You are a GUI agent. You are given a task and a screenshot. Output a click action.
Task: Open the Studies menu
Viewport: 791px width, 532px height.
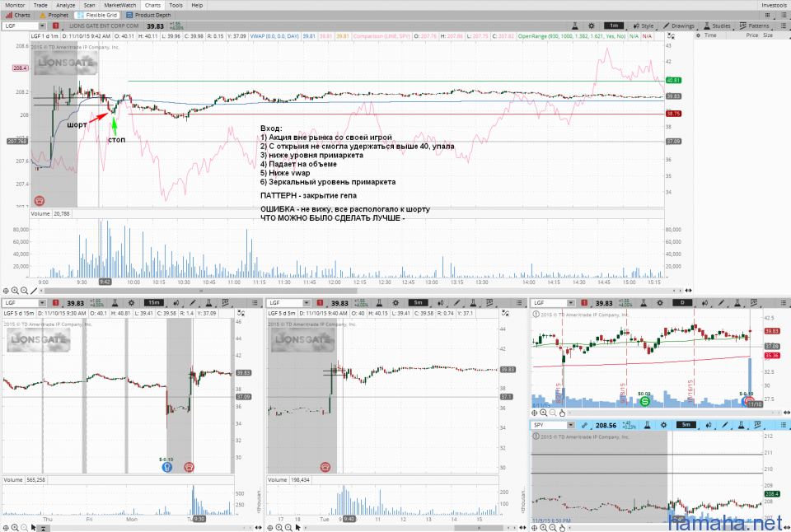coord(717,26)
